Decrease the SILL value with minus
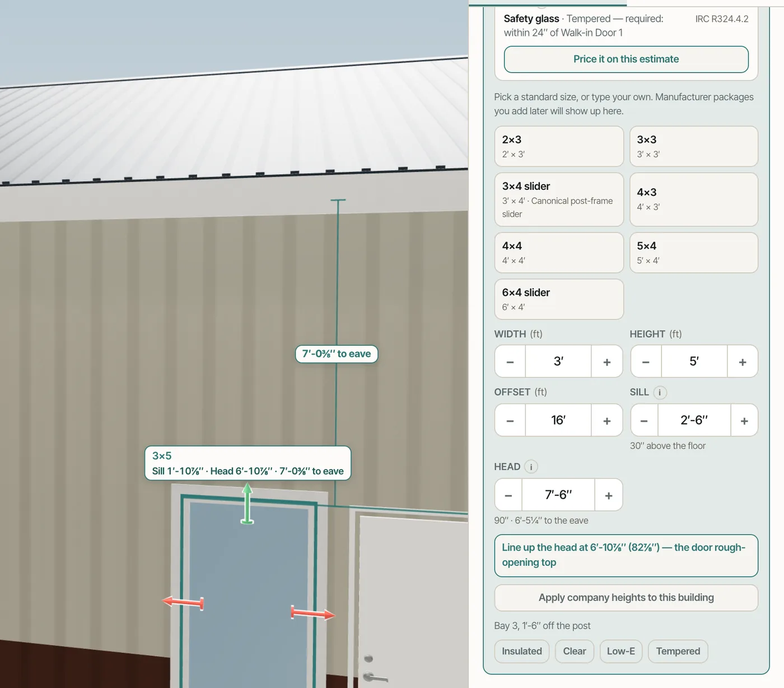The height and width of the screenshot is (688, 784). tap(644, 421)
